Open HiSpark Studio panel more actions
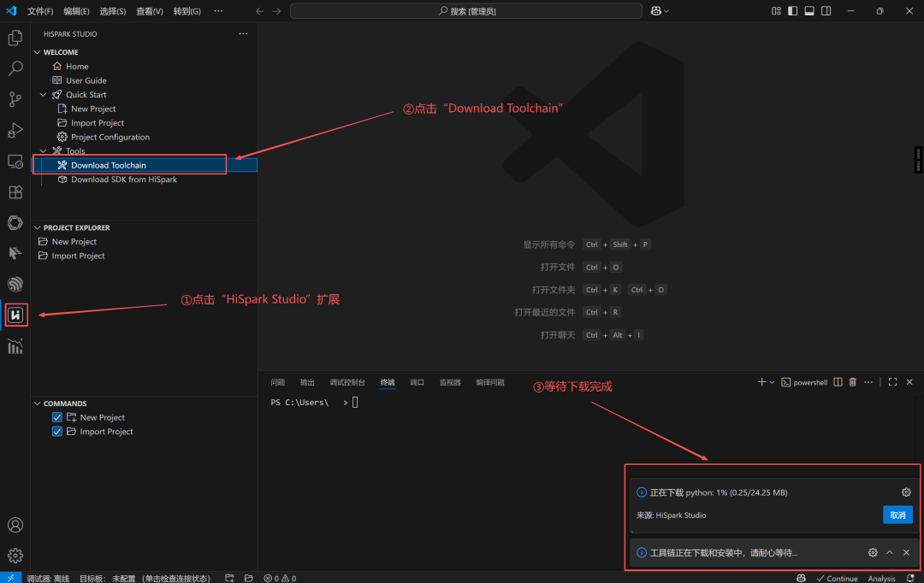 point(243,33)
